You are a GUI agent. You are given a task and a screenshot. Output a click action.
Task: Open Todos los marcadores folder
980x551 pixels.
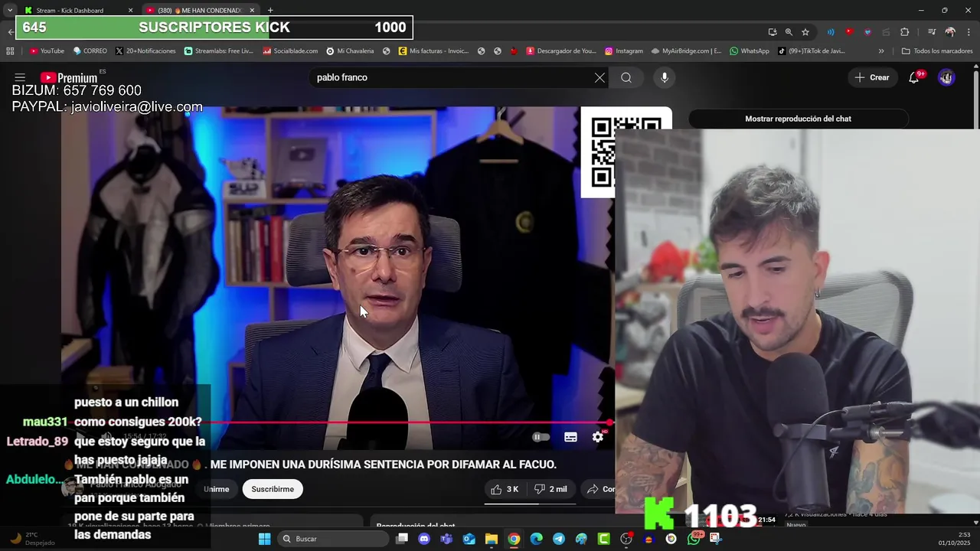[x=938, y=51]
